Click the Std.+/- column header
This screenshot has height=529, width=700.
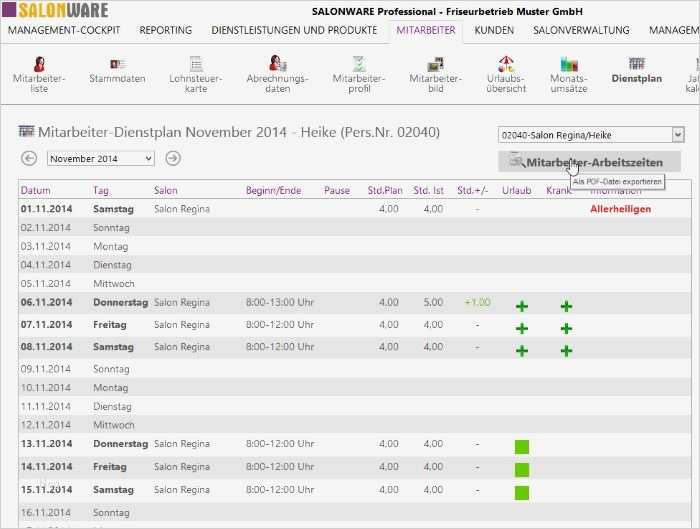[472, 191]
